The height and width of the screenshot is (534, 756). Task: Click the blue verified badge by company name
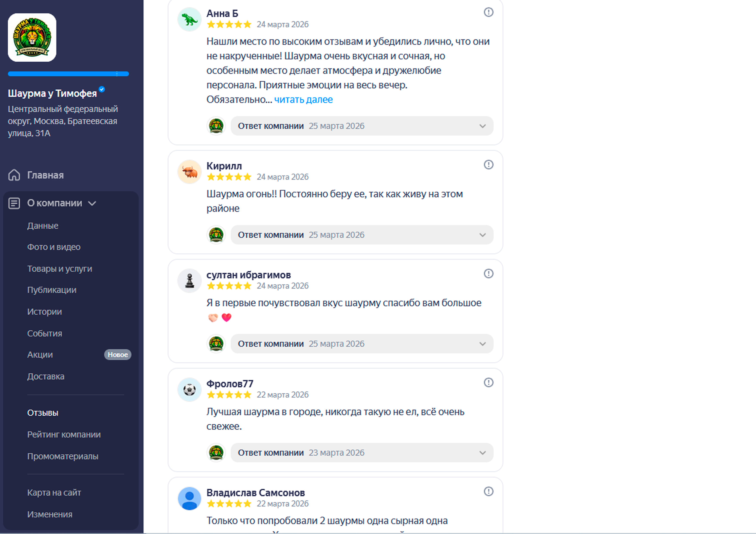[102, 89]
